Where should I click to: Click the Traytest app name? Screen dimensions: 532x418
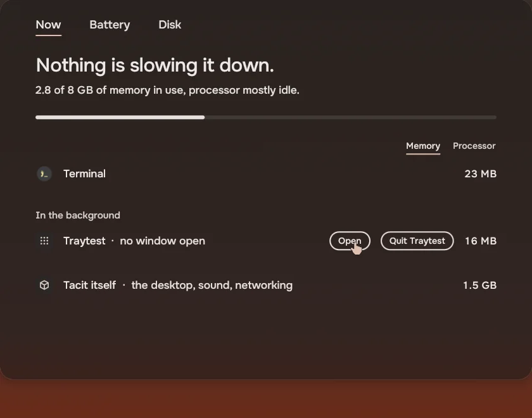(84, 241)
